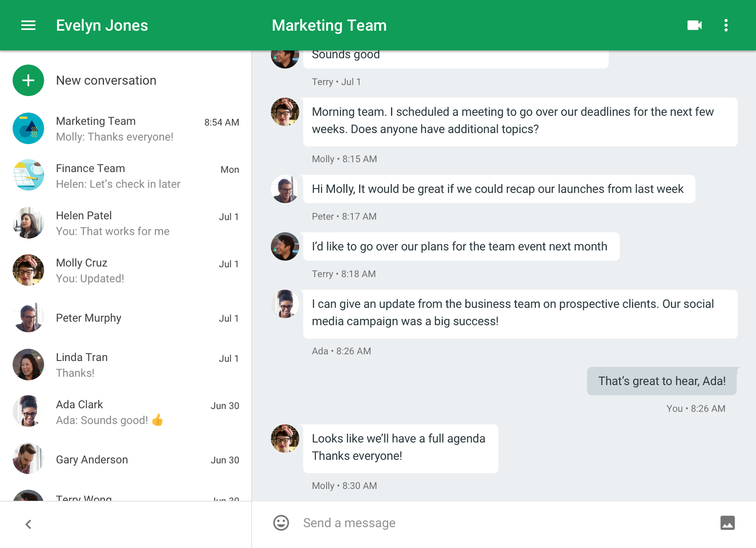Open the Helen Patel conversation
This screenshot has height=548, width=756.
click(x=125, y=223)
